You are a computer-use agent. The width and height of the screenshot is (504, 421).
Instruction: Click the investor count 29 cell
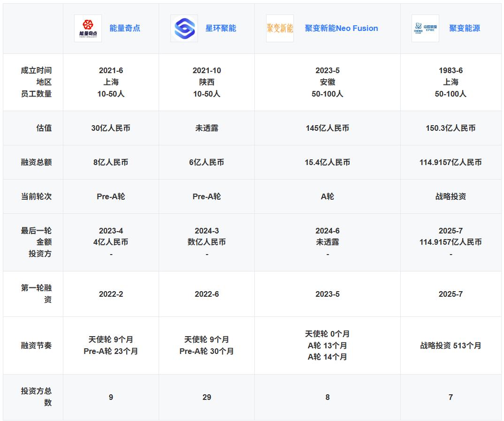coord(206,397)
